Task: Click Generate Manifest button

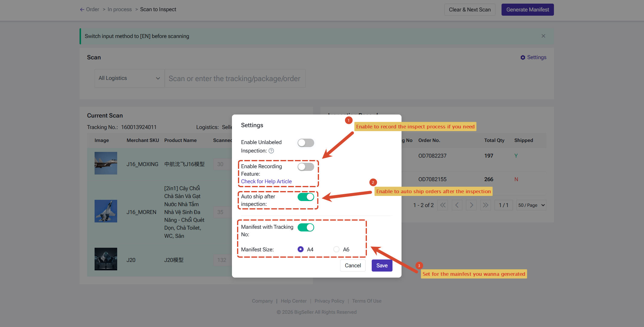Action: coord(527,10)
